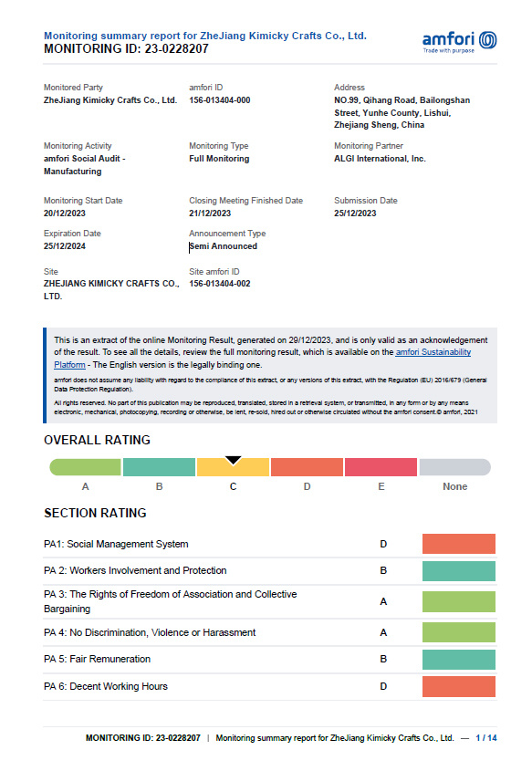Click the amfori logo icon
Screen dimensions: 532x771
click(x=488, y=40)
